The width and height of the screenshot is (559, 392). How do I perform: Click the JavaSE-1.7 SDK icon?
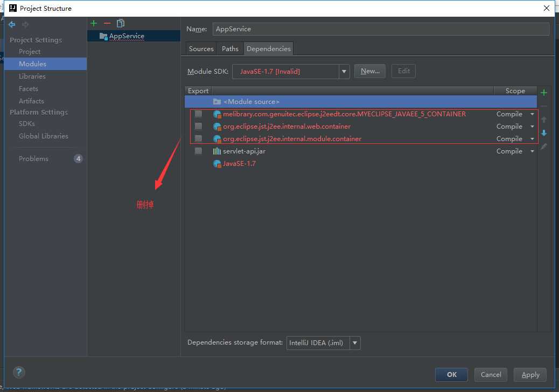216,164
